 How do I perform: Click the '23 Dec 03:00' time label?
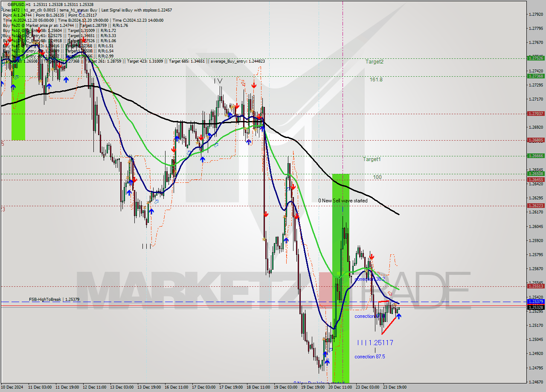[x=367, y=387]
